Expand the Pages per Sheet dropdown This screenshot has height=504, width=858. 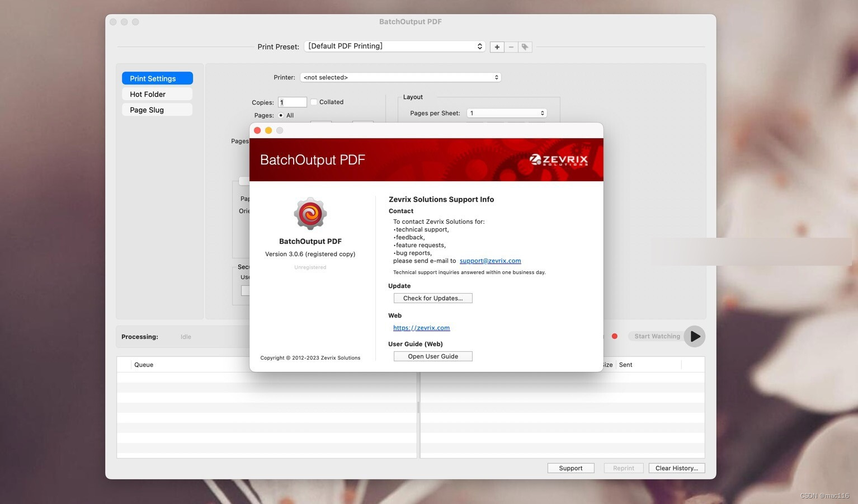click(507, 113)
